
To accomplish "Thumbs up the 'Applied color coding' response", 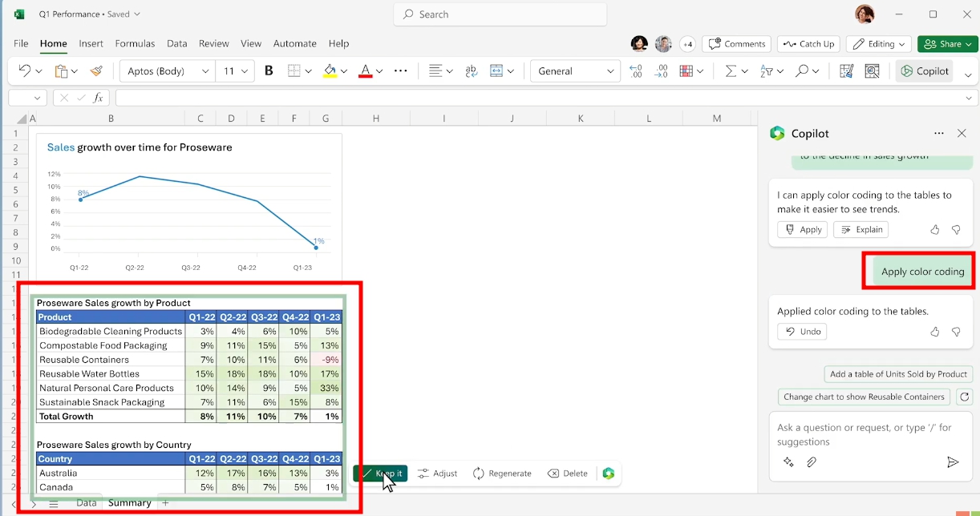I will [934, 332].
